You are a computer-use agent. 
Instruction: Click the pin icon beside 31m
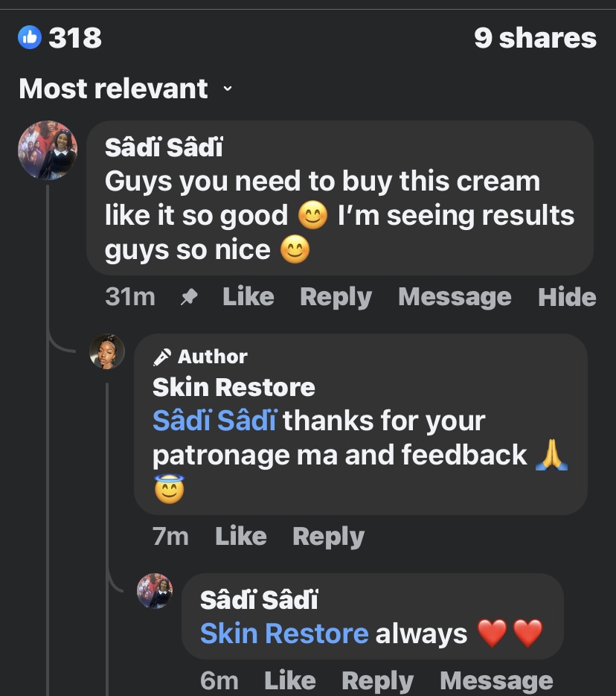pyautogui.click(x=189, y=298)
